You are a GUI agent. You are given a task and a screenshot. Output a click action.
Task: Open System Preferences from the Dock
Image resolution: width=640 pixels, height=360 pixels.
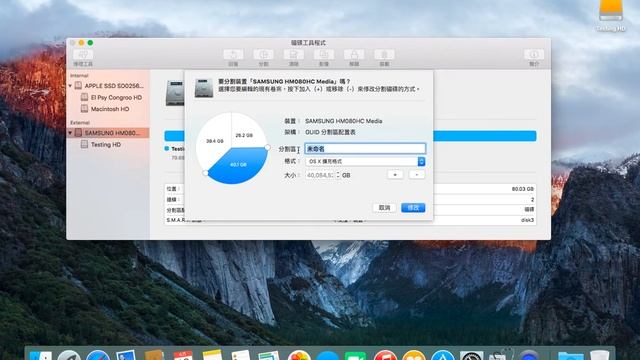pyautogui.click(x=471, y=355)
